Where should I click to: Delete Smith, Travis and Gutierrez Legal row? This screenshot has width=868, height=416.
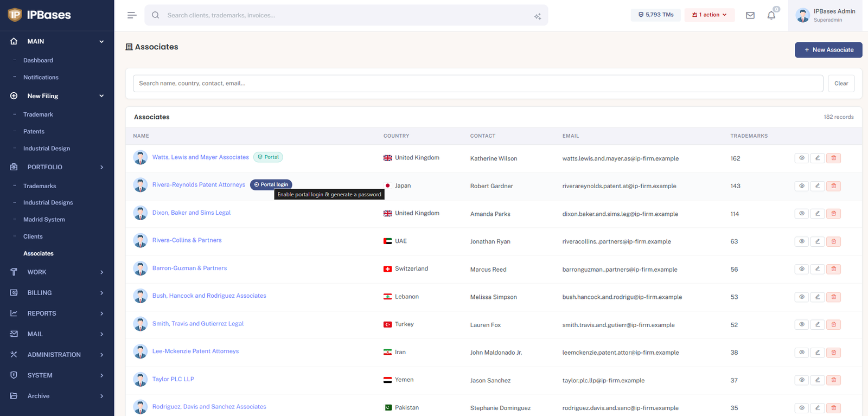834,324
